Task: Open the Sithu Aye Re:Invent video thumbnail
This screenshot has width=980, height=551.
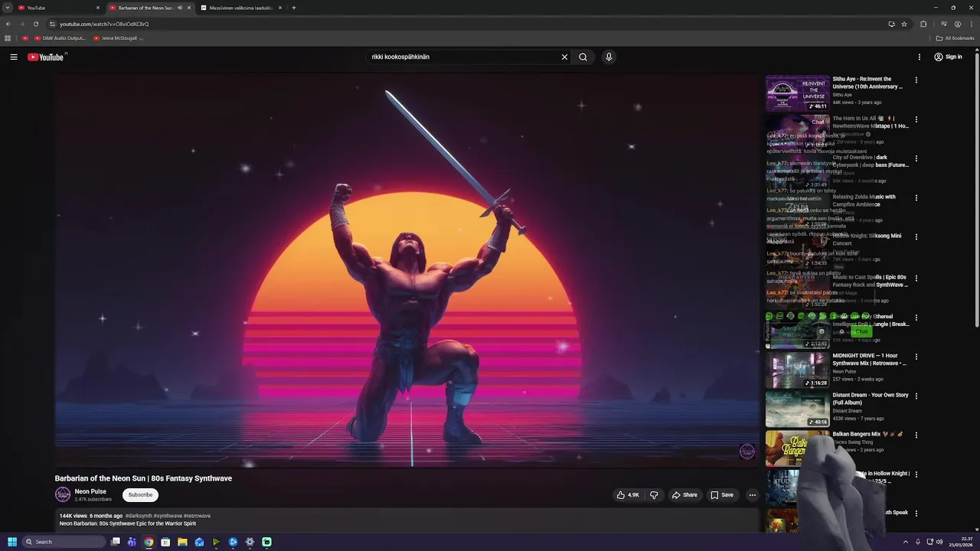Action: pos(797,93)
